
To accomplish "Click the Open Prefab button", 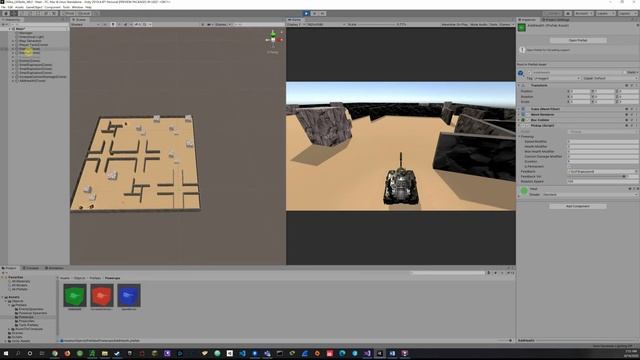I will pos(578,40).
